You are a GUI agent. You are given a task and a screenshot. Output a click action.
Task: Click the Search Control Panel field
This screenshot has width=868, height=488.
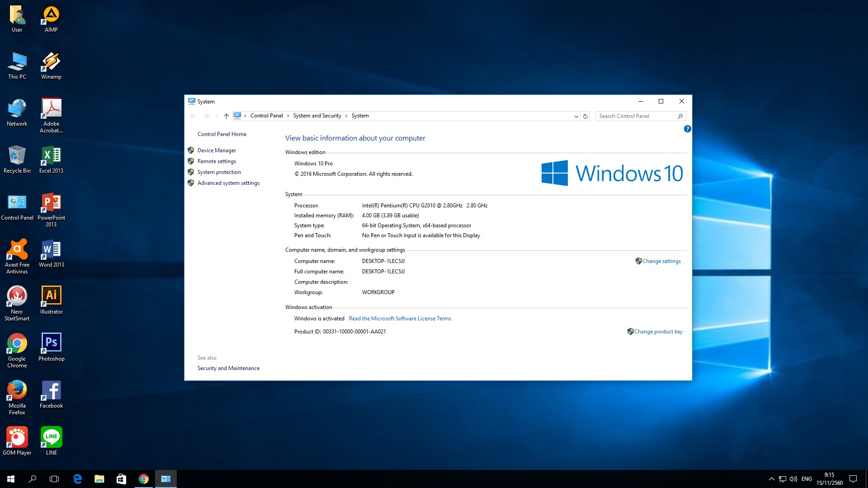(x=637, y=116)
